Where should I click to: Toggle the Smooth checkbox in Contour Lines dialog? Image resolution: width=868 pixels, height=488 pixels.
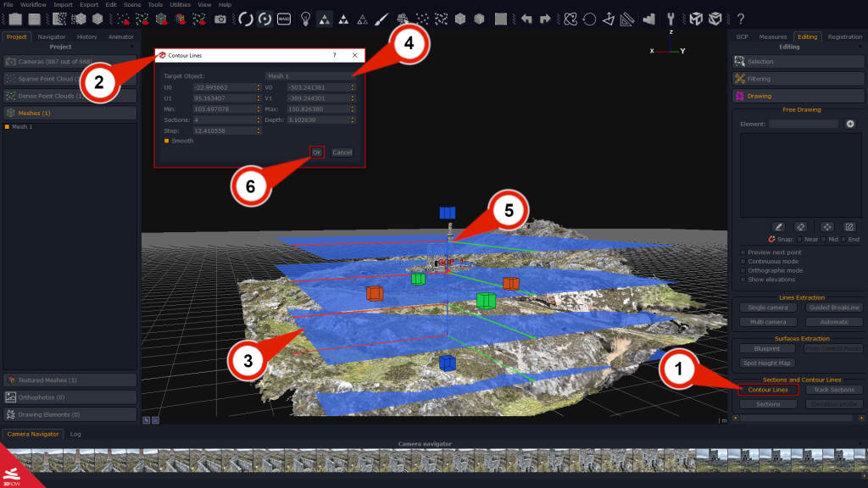166,141
